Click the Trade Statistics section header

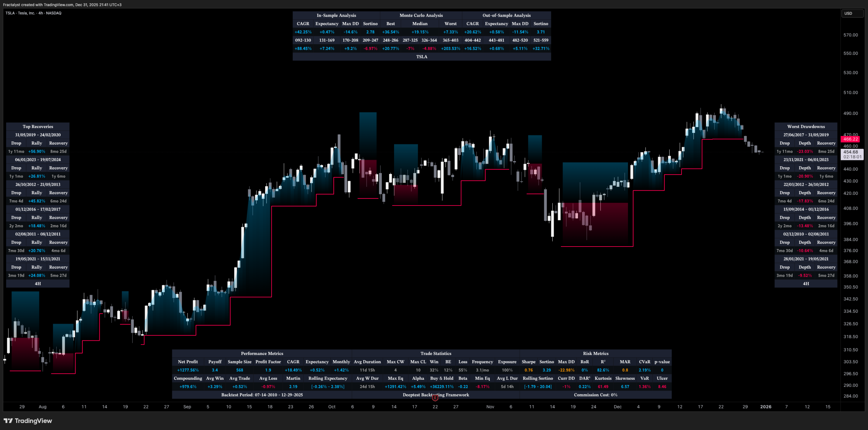(x=436, y=353)
